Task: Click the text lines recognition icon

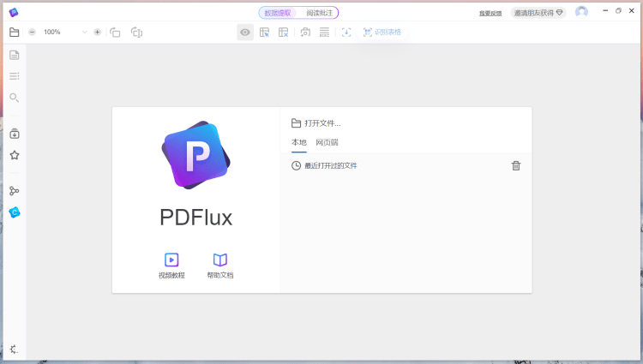Action: (324, 33)
